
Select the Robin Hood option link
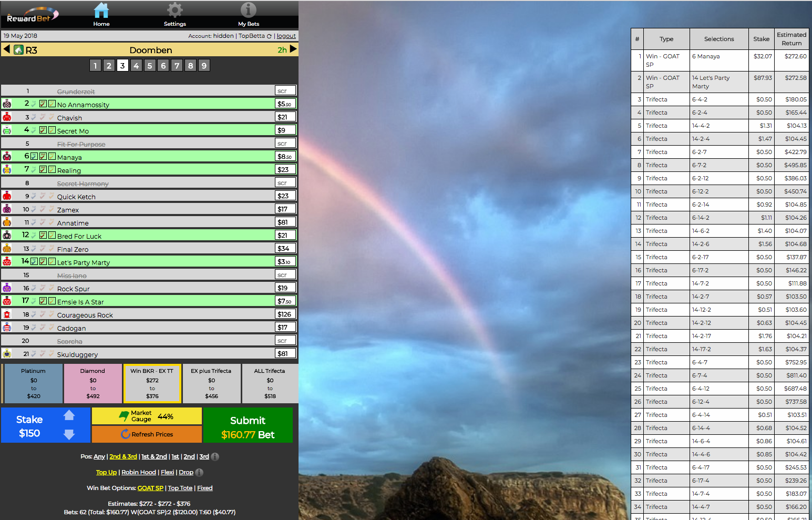[x=139, y=472]
